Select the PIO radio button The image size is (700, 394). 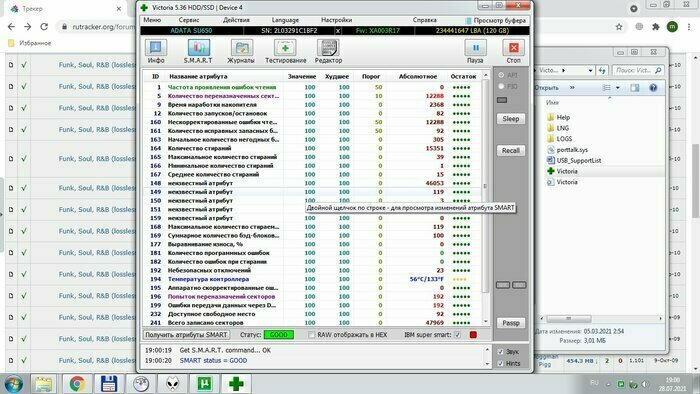click(501, 86)
